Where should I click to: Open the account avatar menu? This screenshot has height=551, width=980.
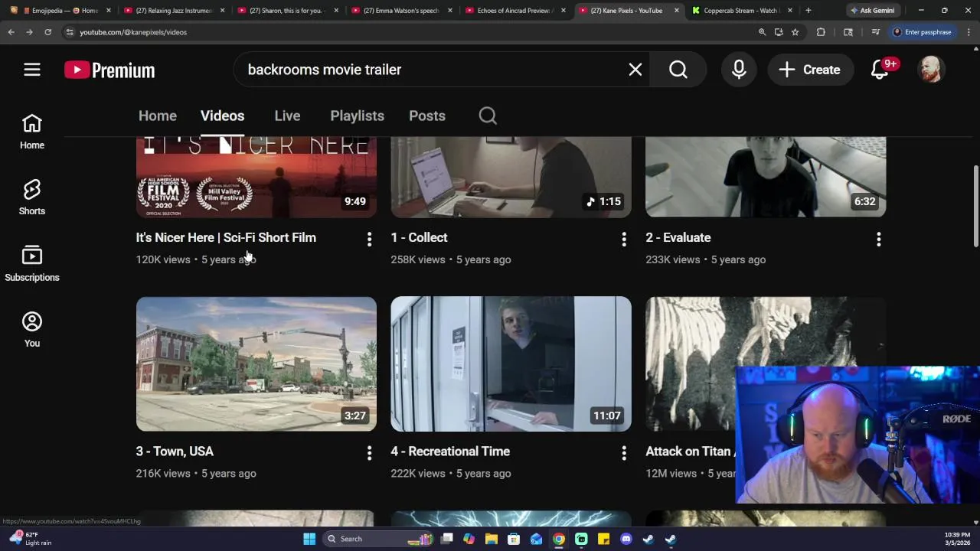click(x=930, y=70)
